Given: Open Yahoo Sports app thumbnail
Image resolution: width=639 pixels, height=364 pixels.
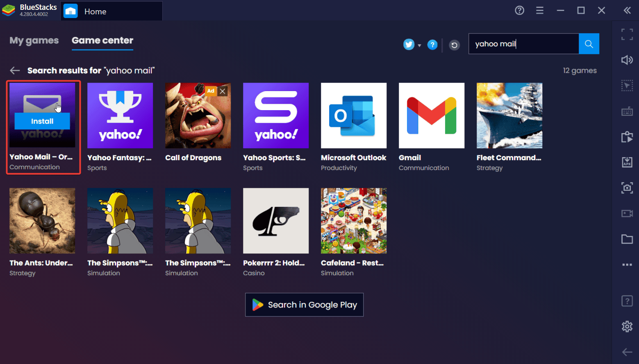Looking at the screenshot, I should point(276,115).
